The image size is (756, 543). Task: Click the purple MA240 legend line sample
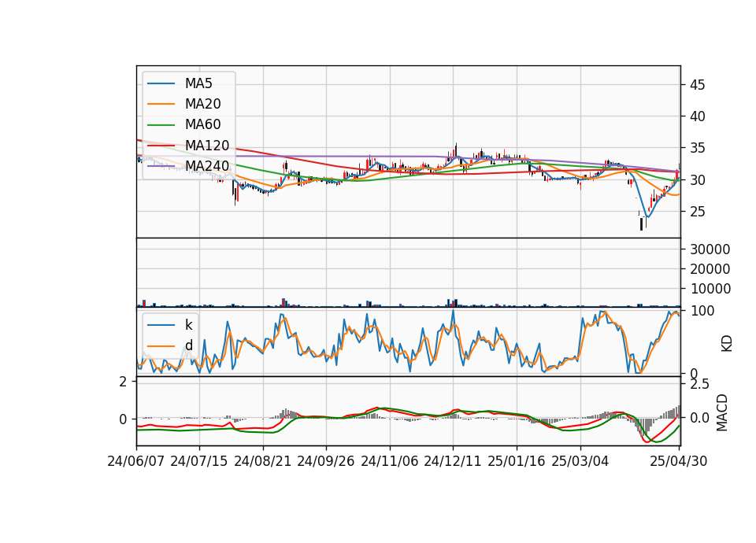pos(161,166)
